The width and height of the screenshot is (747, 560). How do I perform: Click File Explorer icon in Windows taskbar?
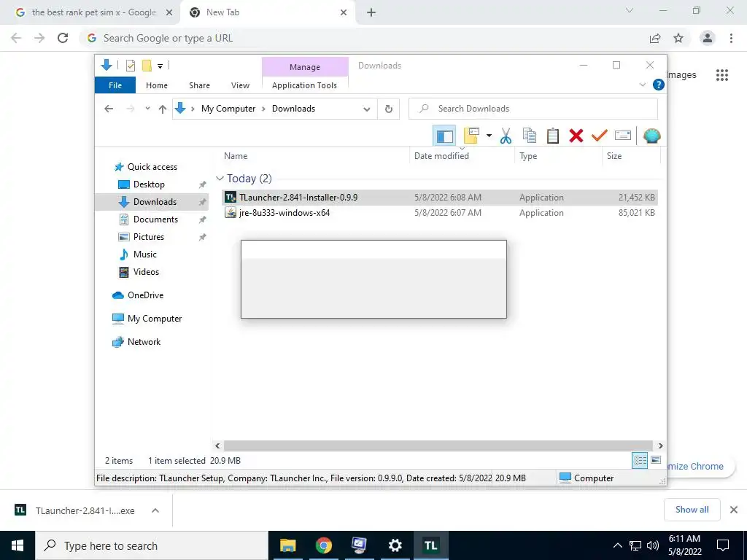pos(287,545)
